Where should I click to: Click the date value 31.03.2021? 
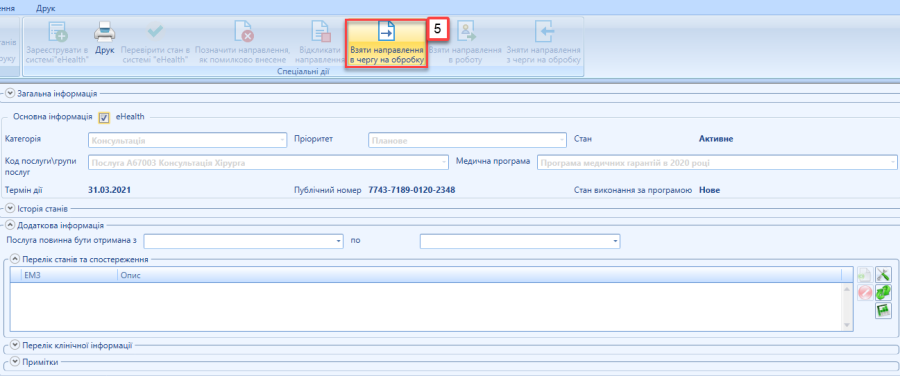point(109,189)
